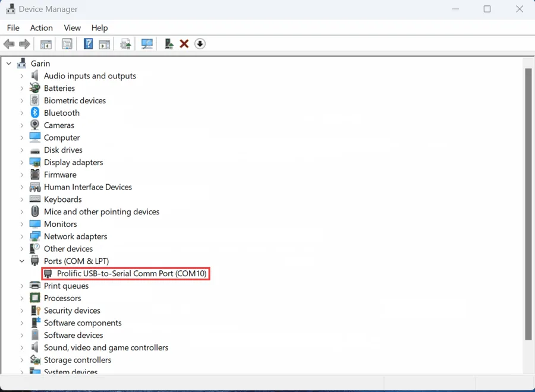535x392 pixels.
Task: Click the Display adapters icon
Action: tap(35, 162)
